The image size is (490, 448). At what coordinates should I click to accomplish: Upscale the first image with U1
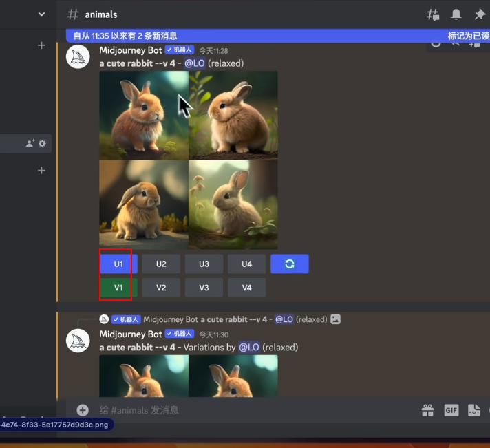[x=118, y=264]
